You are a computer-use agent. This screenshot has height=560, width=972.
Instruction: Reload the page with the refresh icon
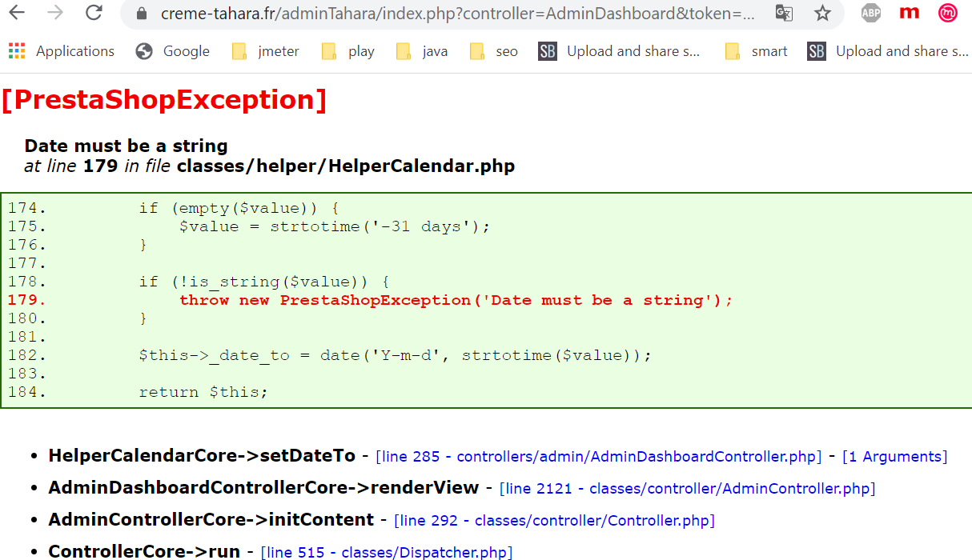click(x=94, y=13)
